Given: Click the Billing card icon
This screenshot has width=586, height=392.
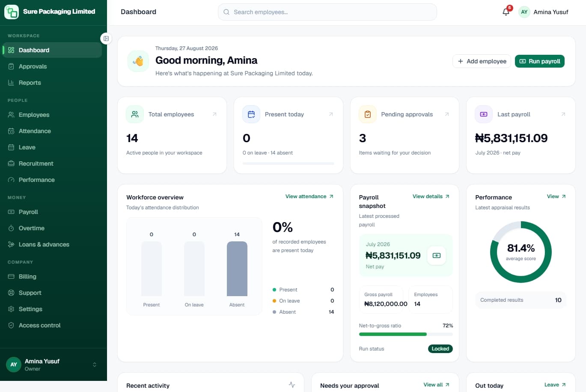Looking at the screenshot, I should coord(11,276).
